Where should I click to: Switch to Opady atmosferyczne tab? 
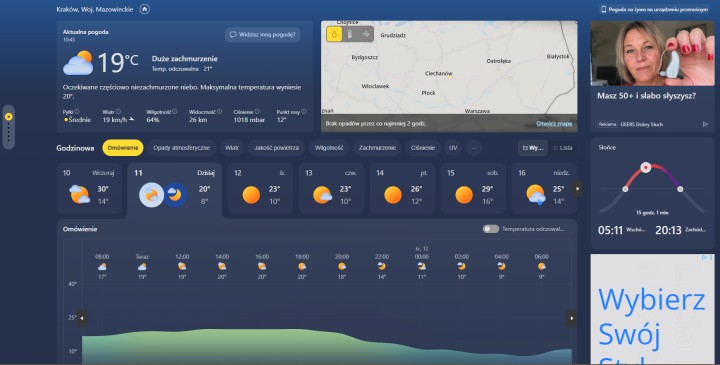[x=181, y=148]
